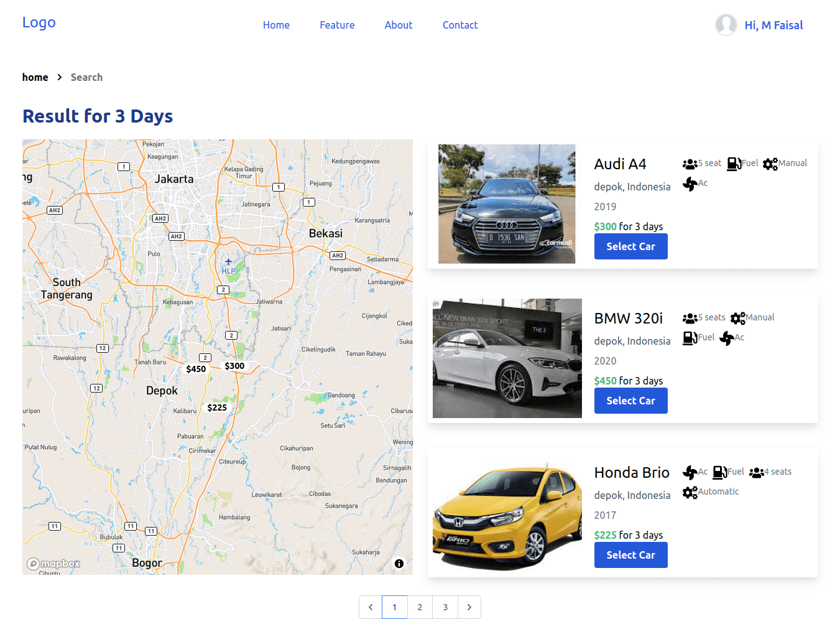Select pagination page 1
840x619 pixels.
coord(395,607)
